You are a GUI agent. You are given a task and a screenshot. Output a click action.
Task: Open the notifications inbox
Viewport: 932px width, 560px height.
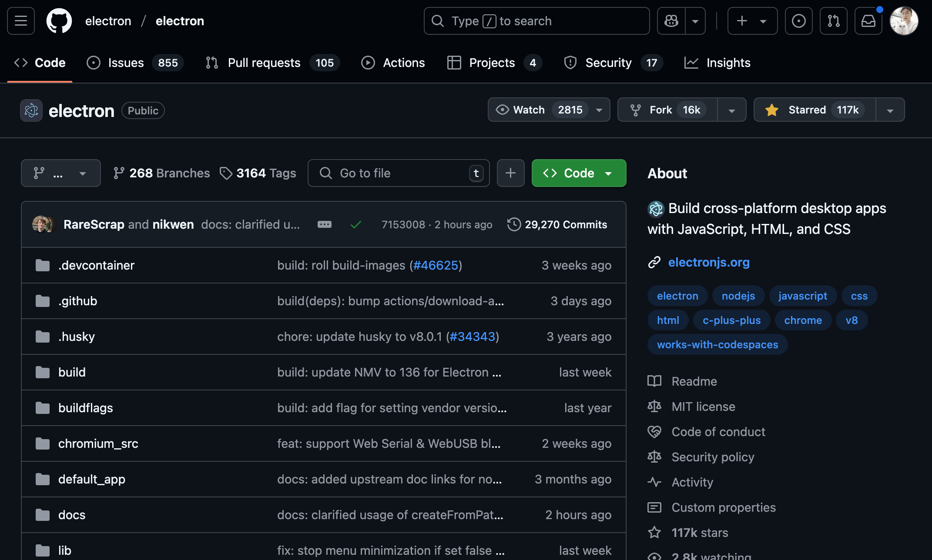coord(868,21)
